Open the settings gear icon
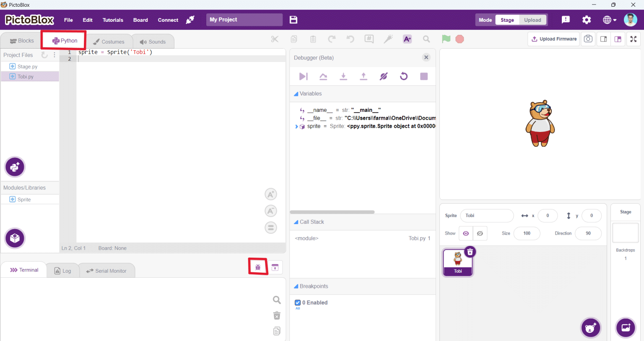The width and height of the screenshot is (644, 341). [587, 20]
